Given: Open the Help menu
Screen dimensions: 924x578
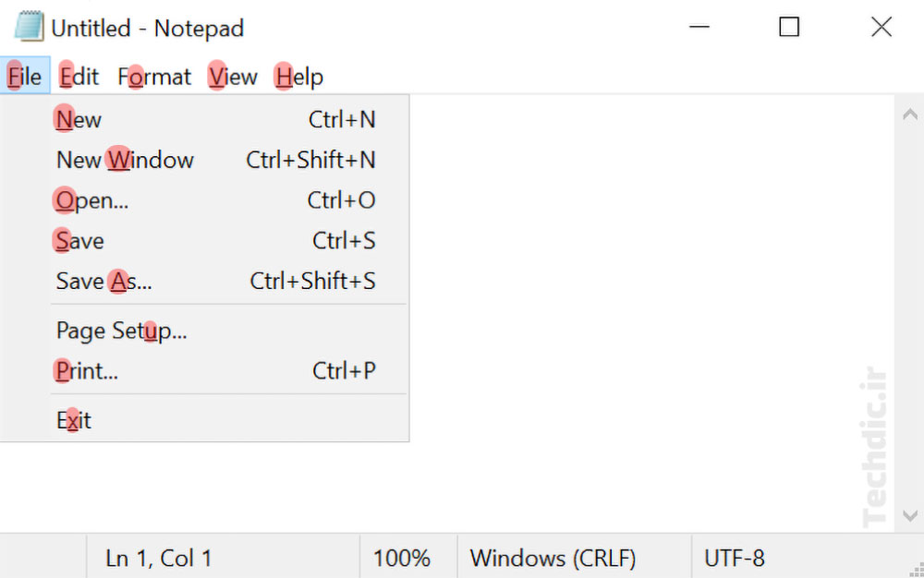Looking at the screenshot, I should tap(299, 77).
